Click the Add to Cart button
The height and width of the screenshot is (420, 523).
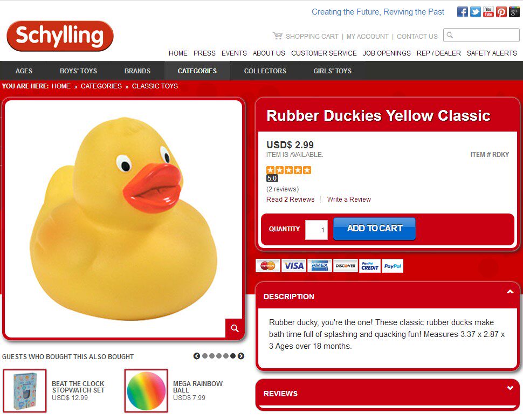coord(375,229)
